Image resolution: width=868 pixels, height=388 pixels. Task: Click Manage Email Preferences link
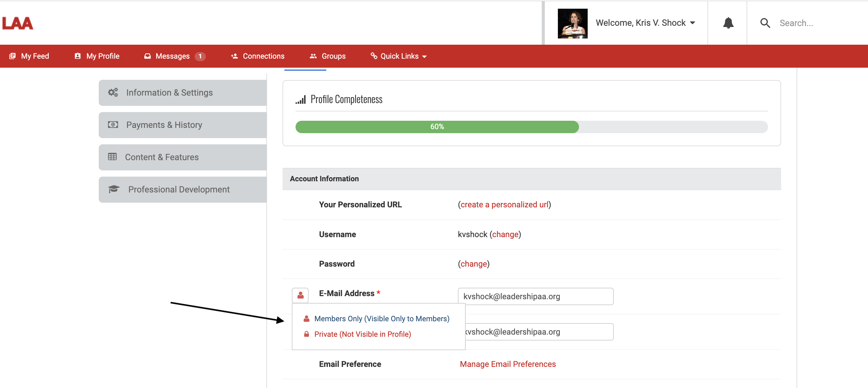point(508,364)
